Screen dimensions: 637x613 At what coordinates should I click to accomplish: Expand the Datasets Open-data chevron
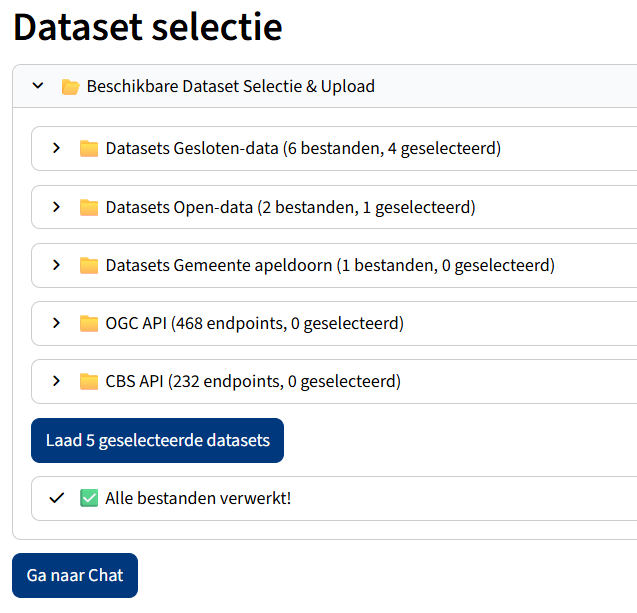57,207
